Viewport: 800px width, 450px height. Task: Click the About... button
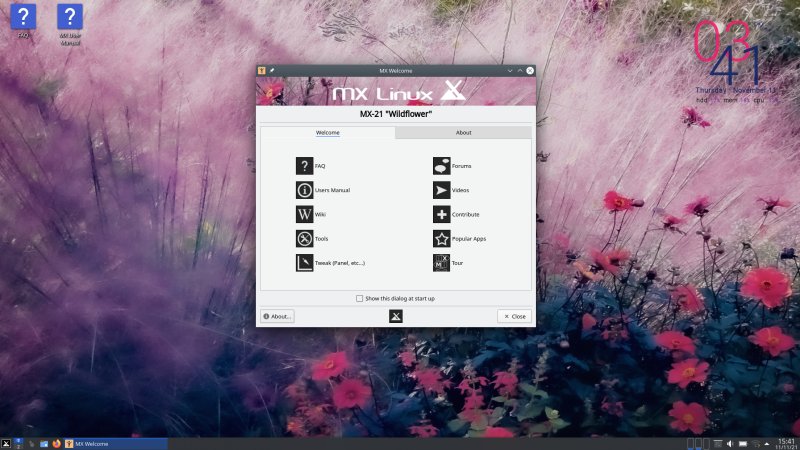click(277, 316)
